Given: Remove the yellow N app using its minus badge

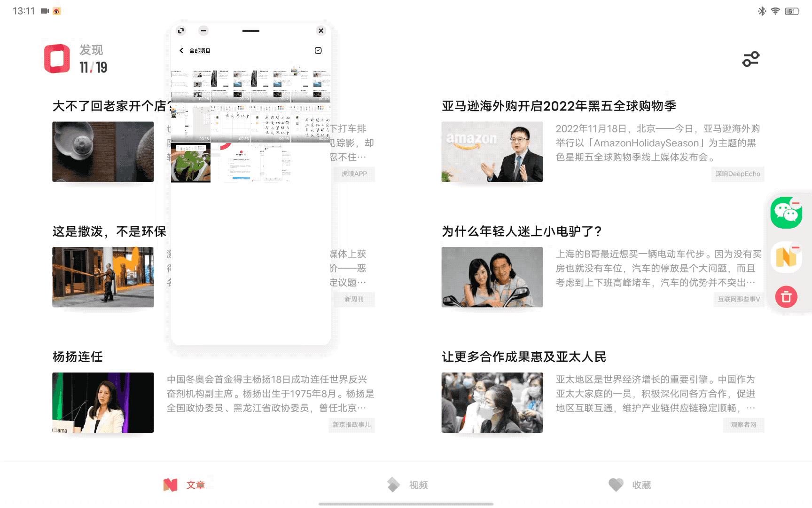Looking at the screenshot, I should 796,247.
